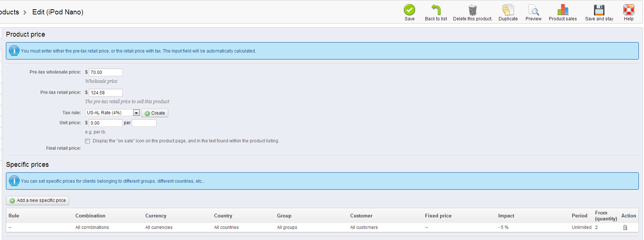Go back using Back to list arrow
Viewport: 644px width, 240px height.
[x=436, y=10]
